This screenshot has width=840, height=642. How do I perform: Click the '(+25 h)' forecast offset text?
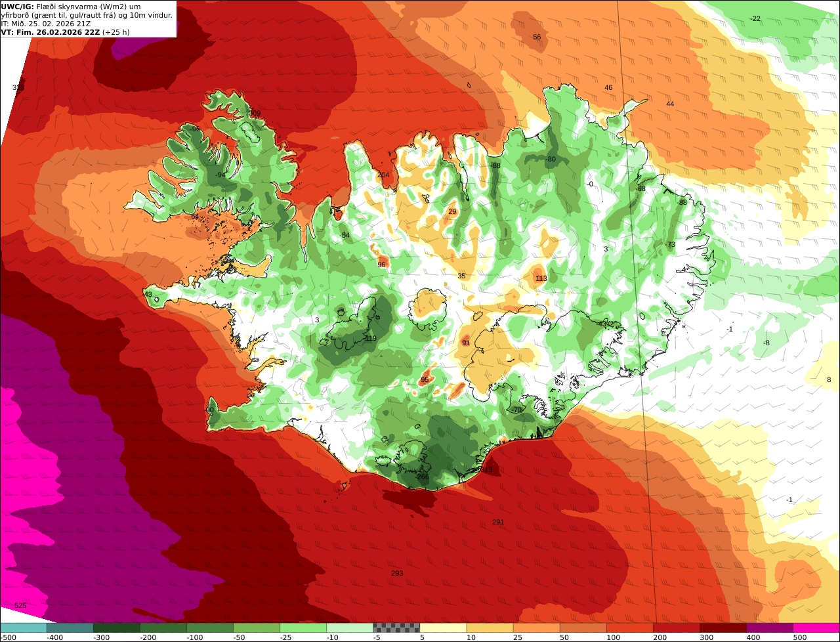point(115,32)
